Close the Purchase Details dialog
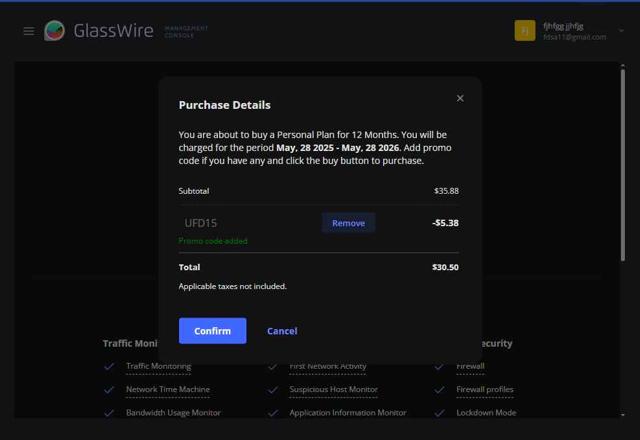640x440 pixels. pyautogui.click(x=460, y=98)
